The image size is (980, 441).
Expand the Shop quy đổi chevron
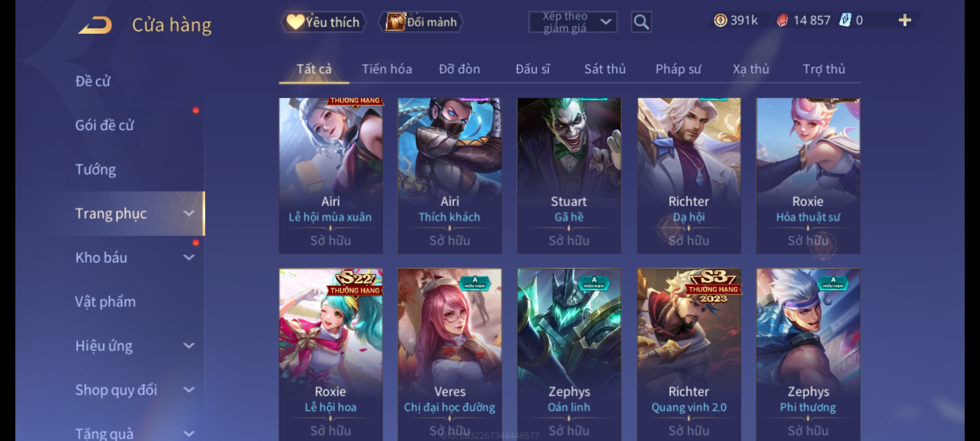189,390
